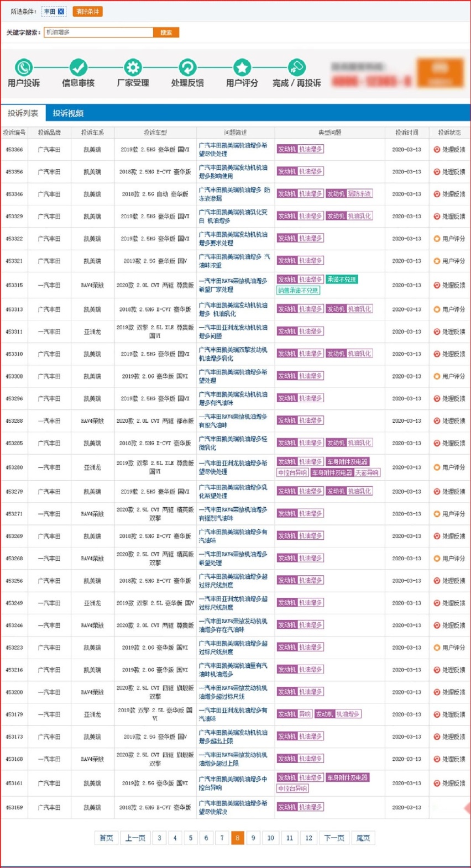This screenshot has height=868, width=471.
Task: Click the 清除条件 button
Action: tap(87, 11)
